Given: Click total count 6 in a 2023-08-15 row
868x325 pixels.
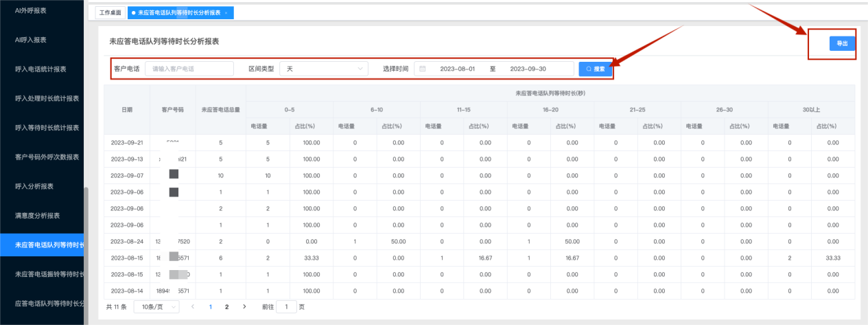Looking at the screenshot, I should pyautogui.click(x=220, y=258).
